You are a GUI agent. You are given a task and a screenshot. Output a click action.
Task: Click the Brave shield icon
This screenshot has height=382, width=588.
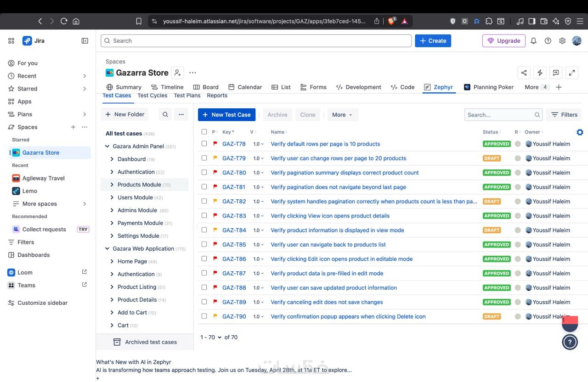point(391,21)
